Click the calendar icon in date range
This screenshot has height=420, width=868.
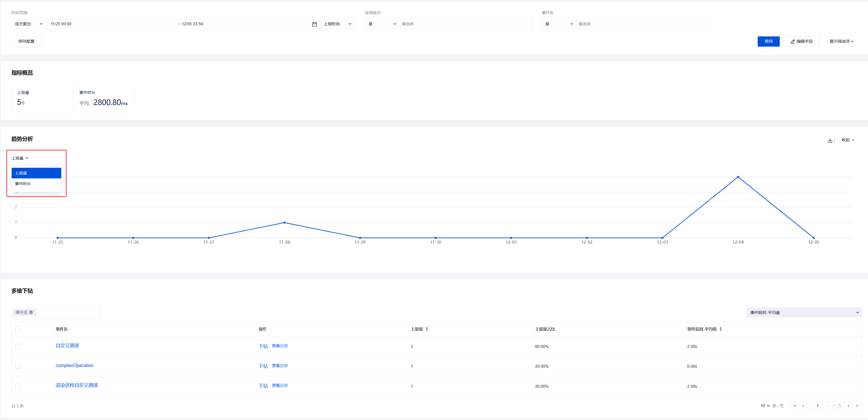314,24
